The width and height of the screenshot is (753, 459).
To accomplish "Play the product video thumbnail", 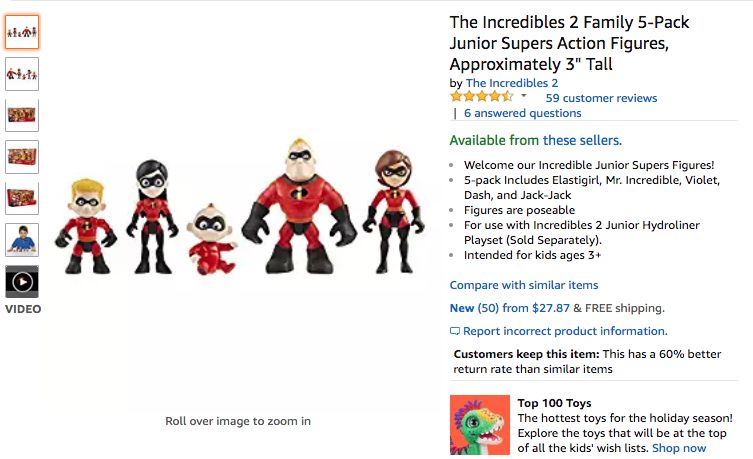I will [x=22, y=281].
